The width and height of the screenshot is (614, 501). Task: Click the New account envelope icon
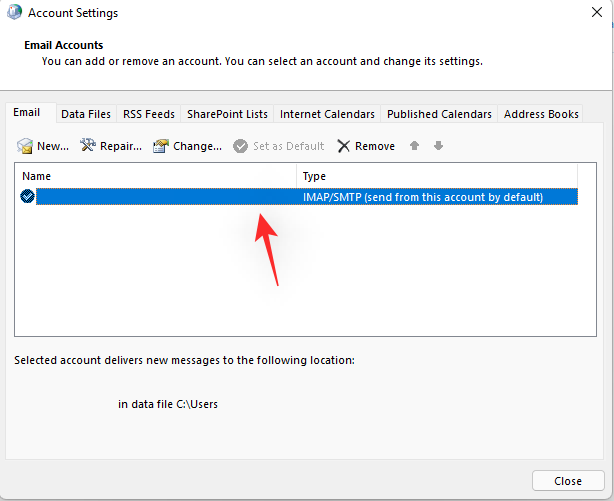tap(26, 146)
